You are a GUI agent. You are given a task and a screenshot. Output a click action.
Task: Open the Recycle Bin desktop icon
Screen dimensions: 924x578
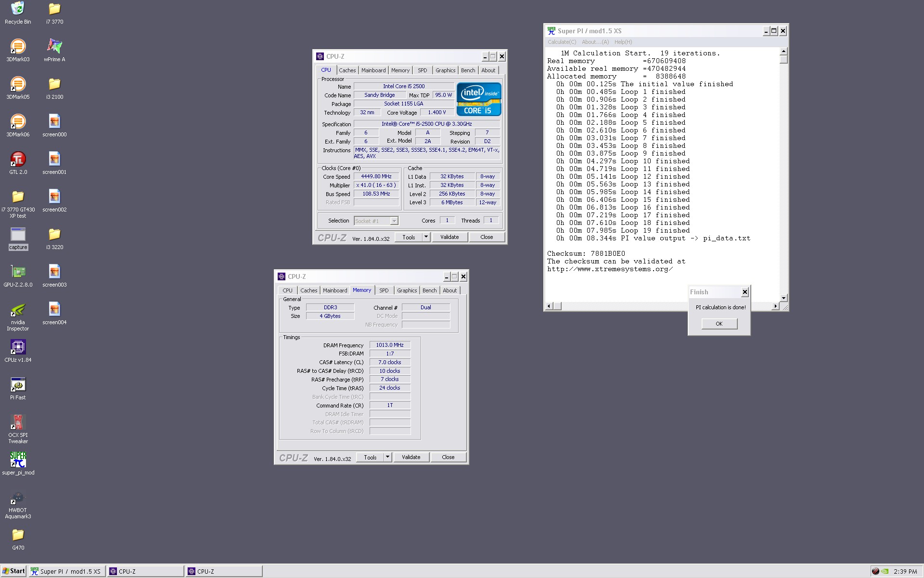click(18, 13)
